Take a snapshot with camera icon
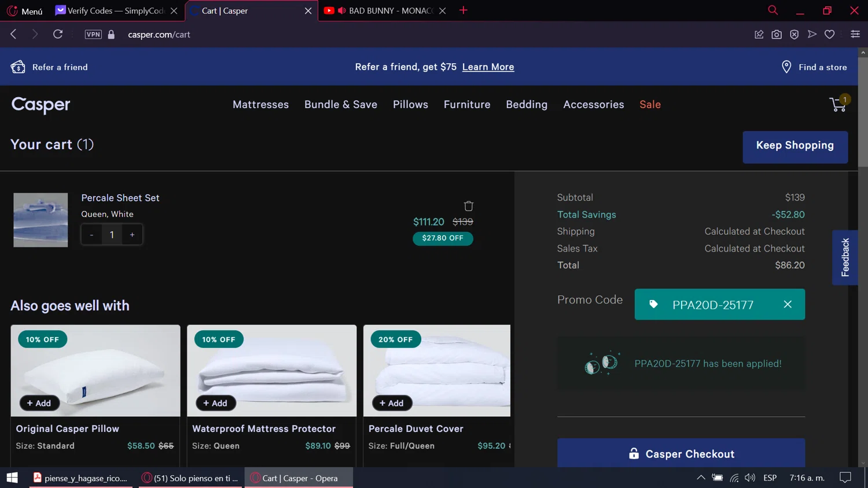This screenshot has width=868, height=488. click(x=777, y=35)
